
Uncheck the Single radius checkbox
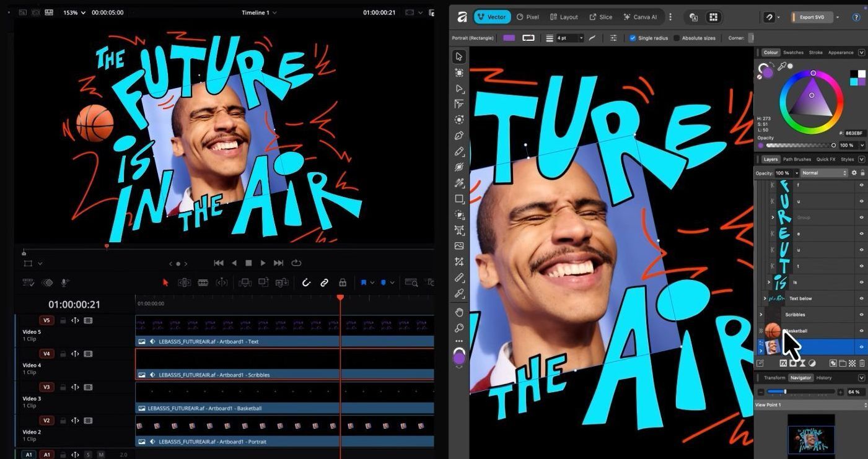(633, 38)
